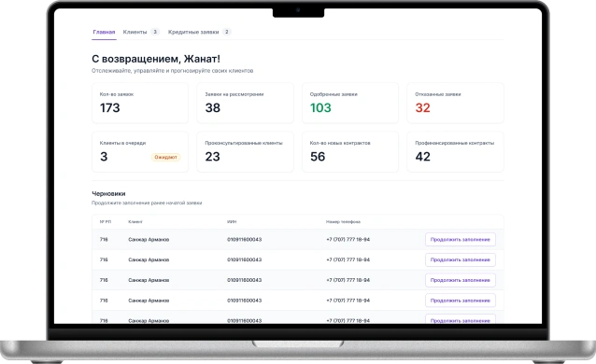Click the Ожидают status badge

(165, 157)
